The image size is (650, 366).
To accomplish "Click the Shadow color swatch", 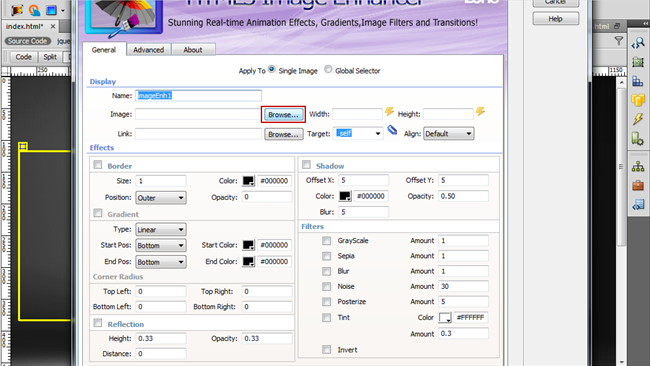I will [345, 196].
